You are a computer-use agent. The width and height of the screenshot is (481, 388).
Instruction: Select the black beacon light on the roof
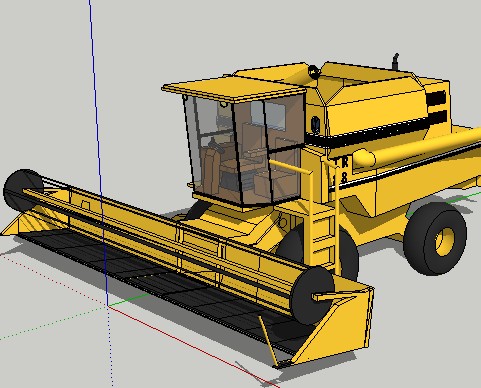(314, 71)
